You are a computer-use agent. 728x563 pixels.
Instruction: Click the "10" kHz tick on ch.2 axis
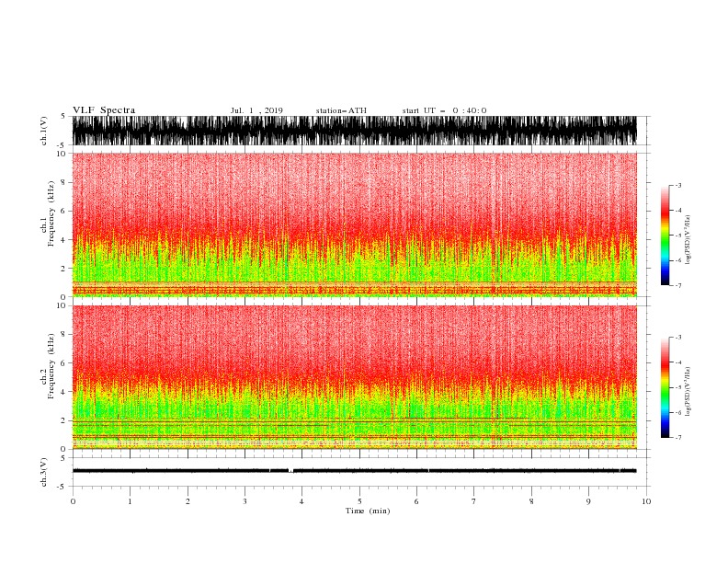62,305
